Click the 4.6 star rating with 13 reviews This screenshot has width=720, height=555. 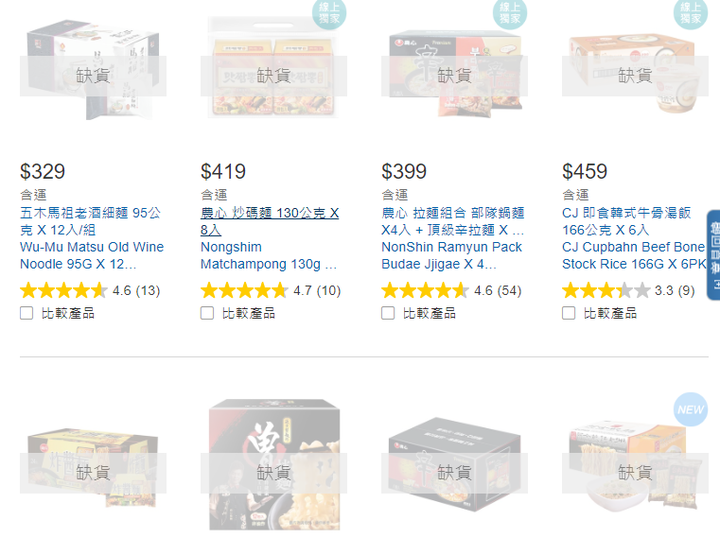(90, 291)
